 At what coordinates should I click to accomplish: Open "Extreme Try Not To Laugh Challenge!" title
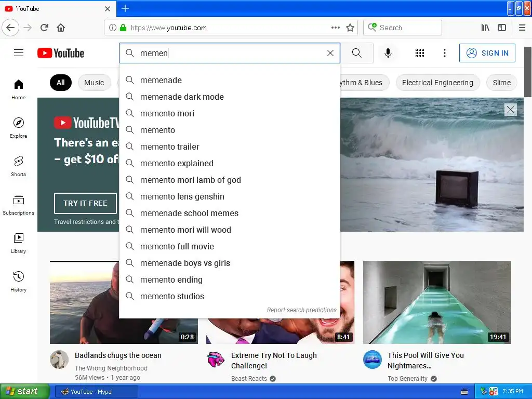pos(274,361)
